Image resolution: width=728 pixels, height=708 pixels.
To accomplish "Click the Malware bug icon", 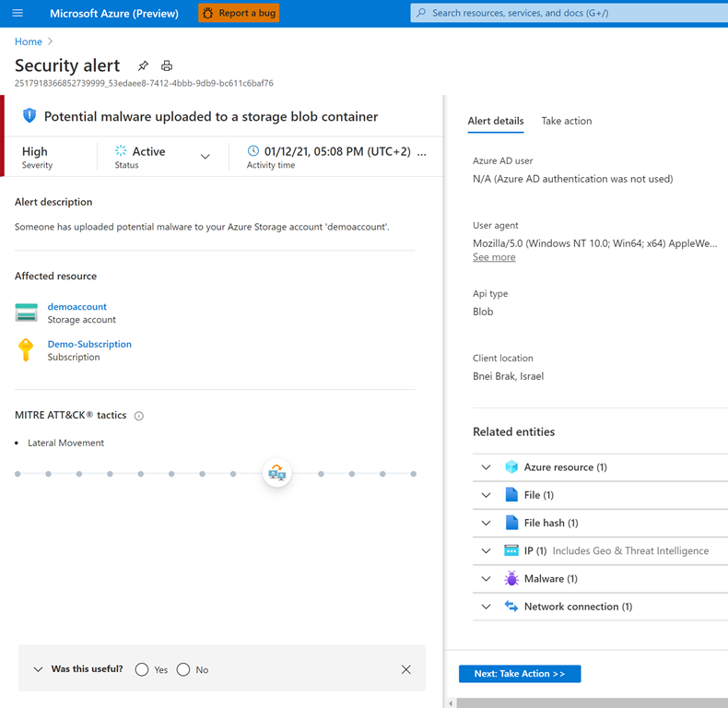I will (511, 578).
